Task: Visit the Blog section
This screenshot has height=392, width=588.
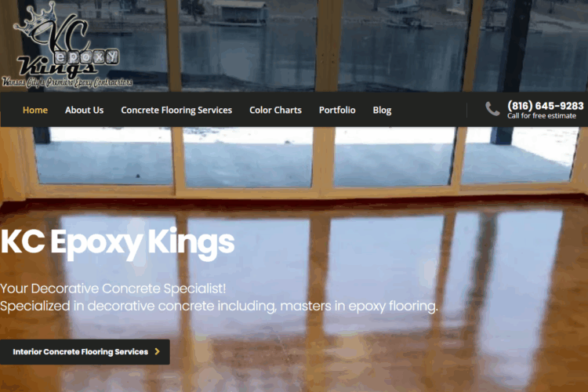Action: pos(382,110)
